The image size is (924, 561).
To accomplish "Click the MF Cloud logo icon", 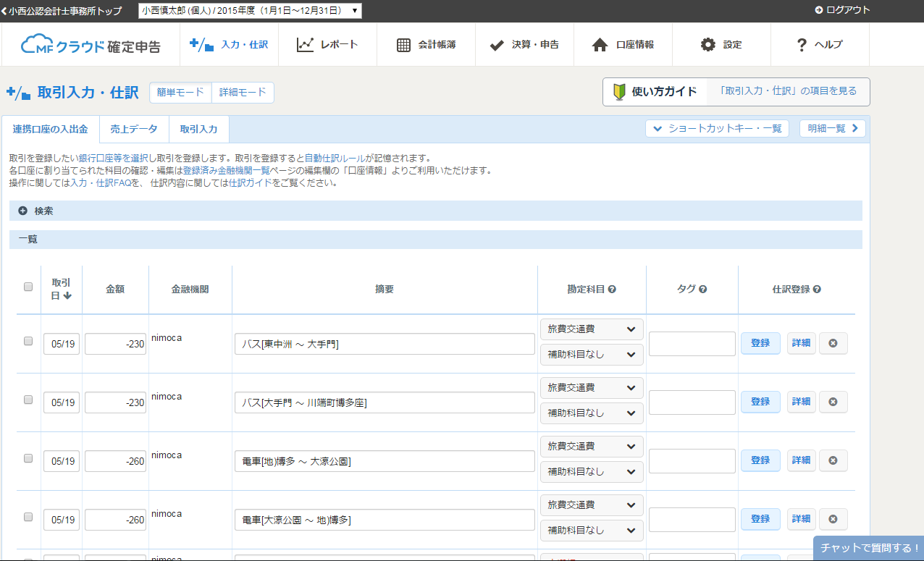I will click(37, 44).
